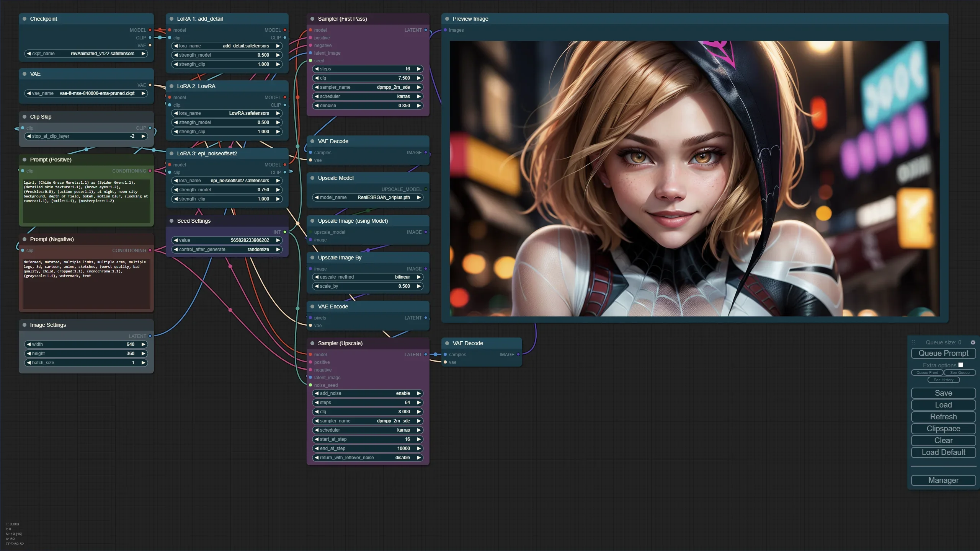
Task: Adjust the LoRA 3 strength_model 0.750 slider
Action: [x=227, y=190]
